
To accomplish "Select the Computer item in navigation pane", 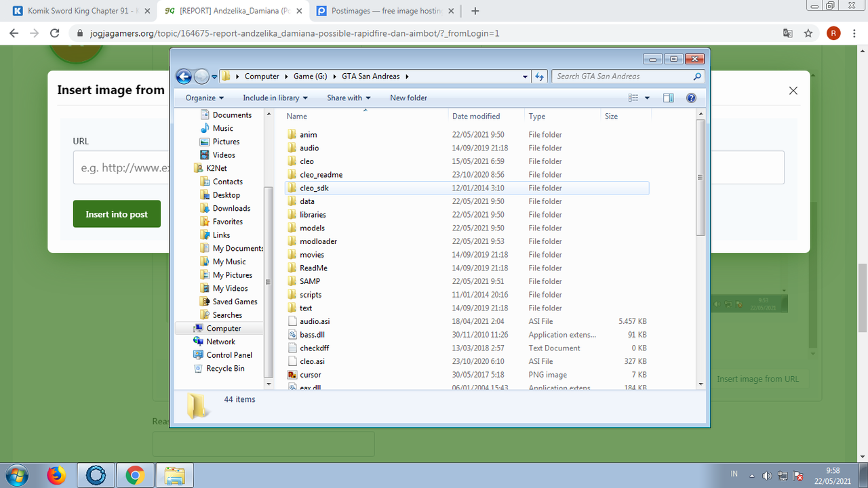I will pos(223,329).
